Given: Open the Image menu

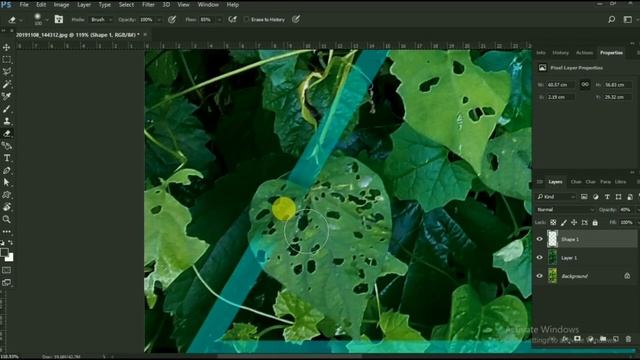Looking at the screenshot, I should 61,5.
